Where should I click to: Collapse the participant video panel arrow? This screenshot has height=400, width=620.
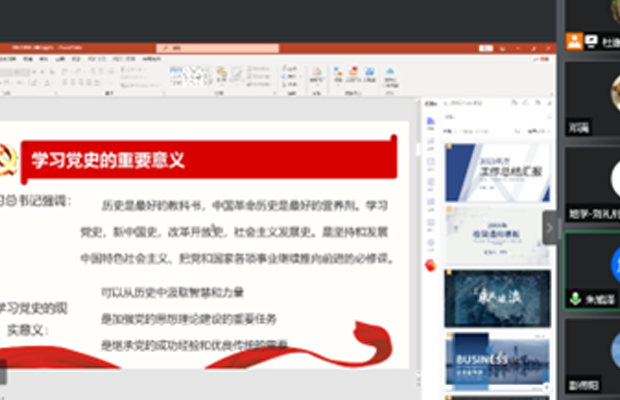(x=549, y=227)
